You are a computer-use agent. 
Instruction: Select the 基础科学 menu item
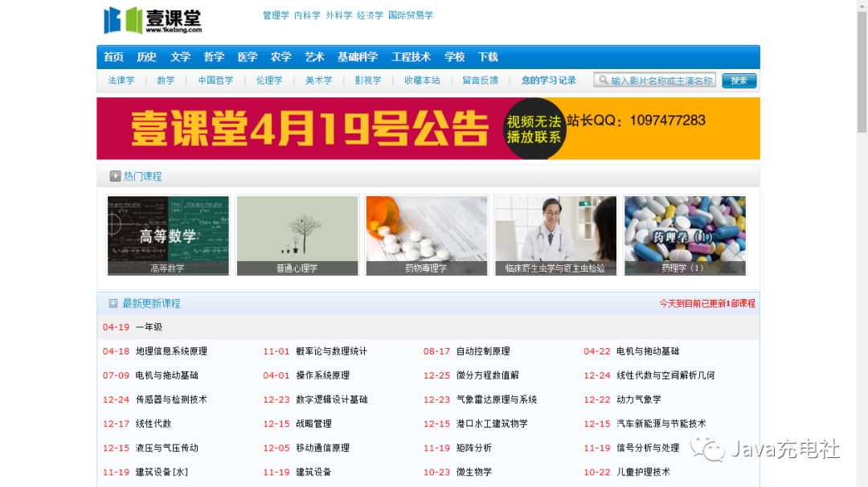(358, 57)
